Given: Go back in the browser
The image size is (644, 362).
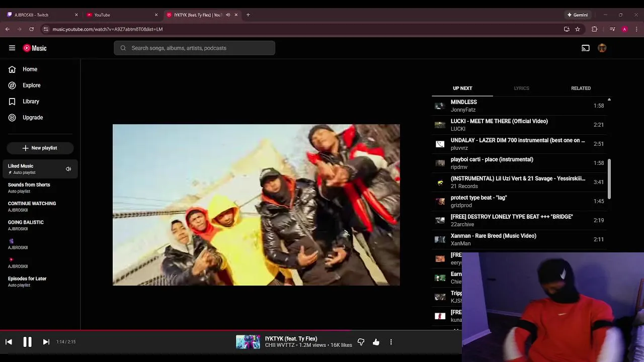Looking at the screenshot, I should (x=8, y=29).
